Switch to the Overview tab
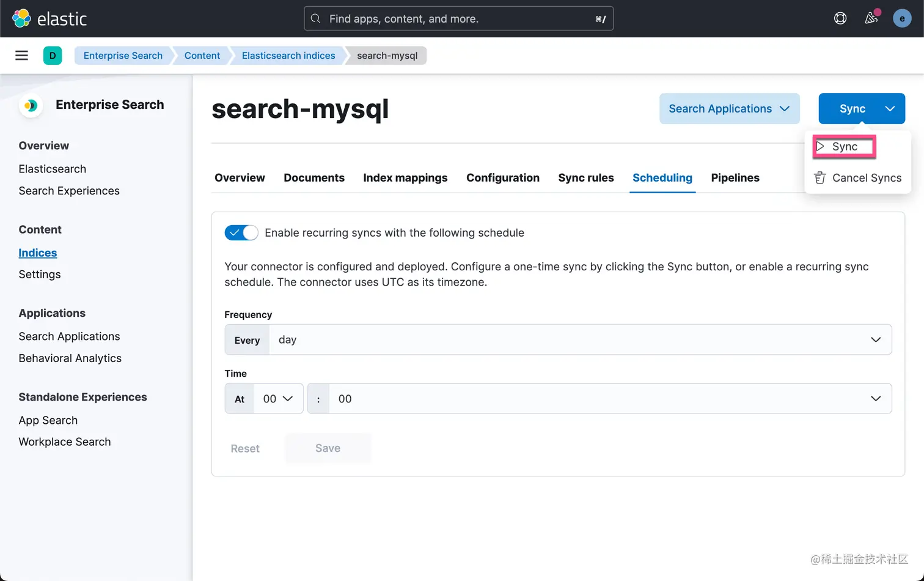The width and height of the screenshot is (924, 581). click(x=240, y=178)
